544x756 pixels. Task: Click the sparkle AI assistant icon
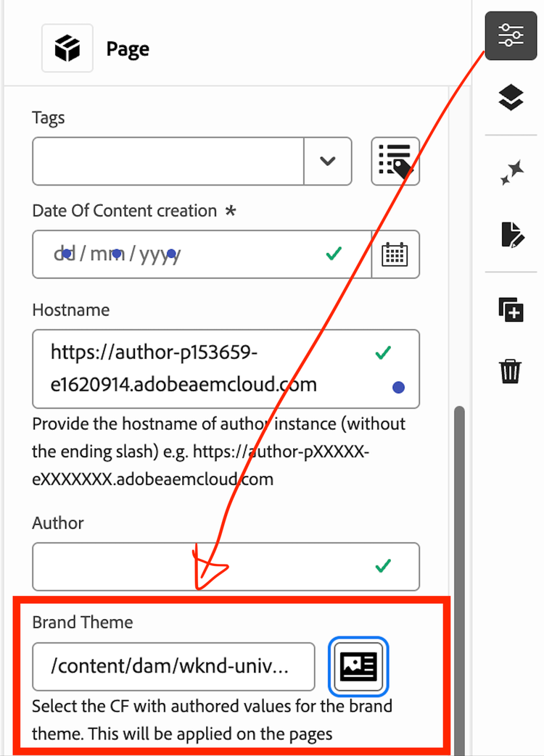click(x=511, y=172)
